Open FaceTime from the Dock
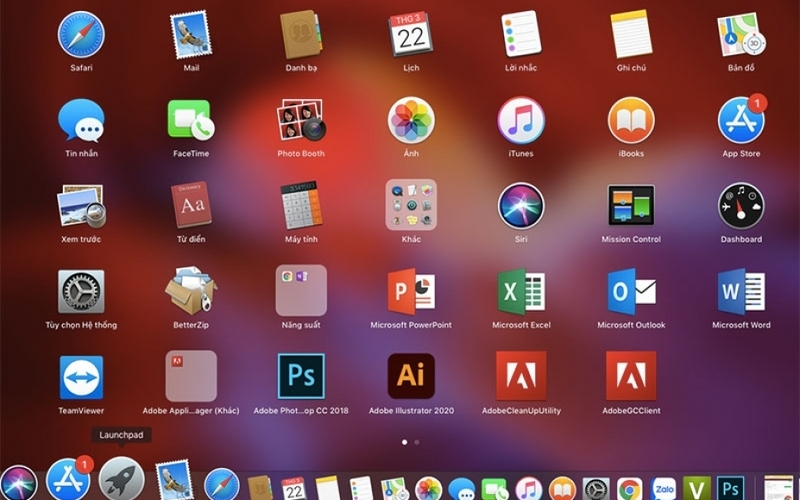 point(495,489)
